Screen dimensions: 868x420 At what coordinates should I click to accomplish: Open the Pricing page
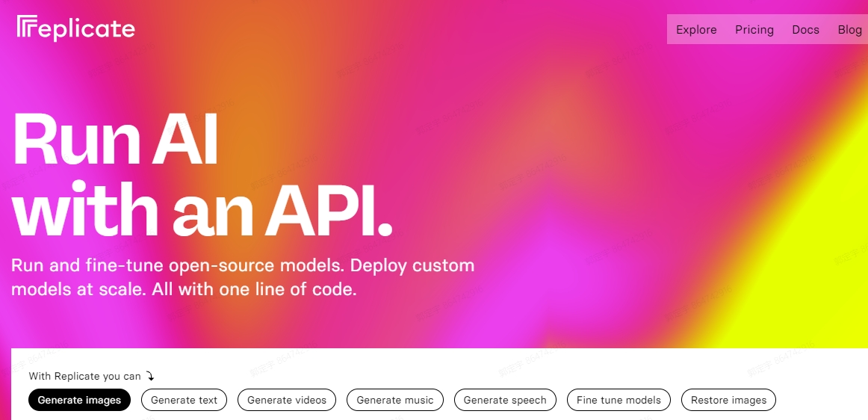[x=754, y=30]
